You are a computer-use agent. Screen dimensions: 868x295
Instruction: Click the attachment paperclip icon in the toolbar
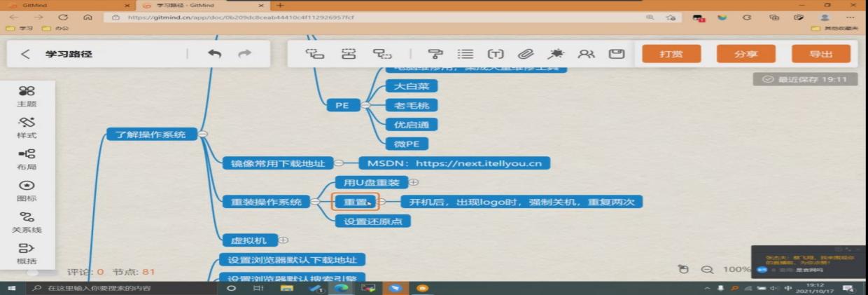[x=525, y=54]
